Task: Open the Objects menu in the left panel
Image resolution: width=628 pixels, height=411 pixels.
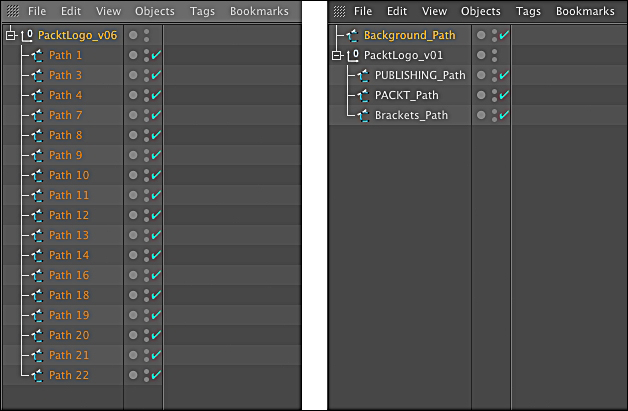Action: (x=155, y=11)
